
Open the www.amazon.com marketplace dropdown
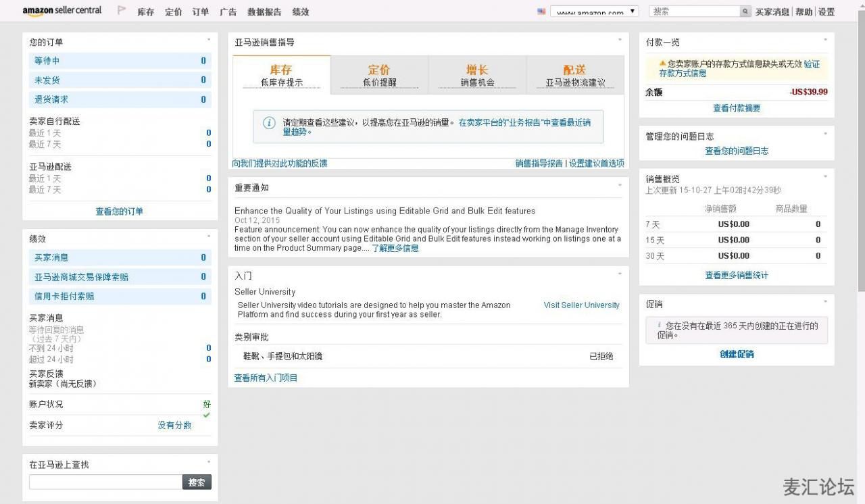[595, 11]
